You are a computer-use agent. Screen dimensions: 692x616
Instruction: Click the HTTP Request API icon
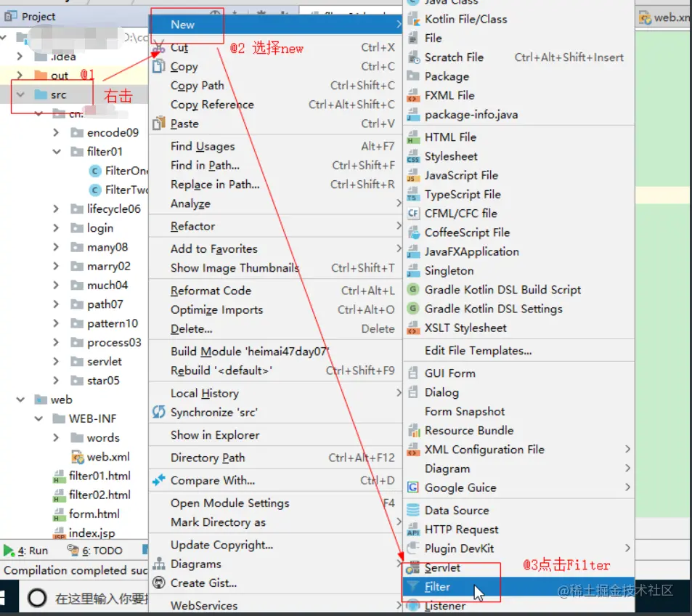coord(413,529)
